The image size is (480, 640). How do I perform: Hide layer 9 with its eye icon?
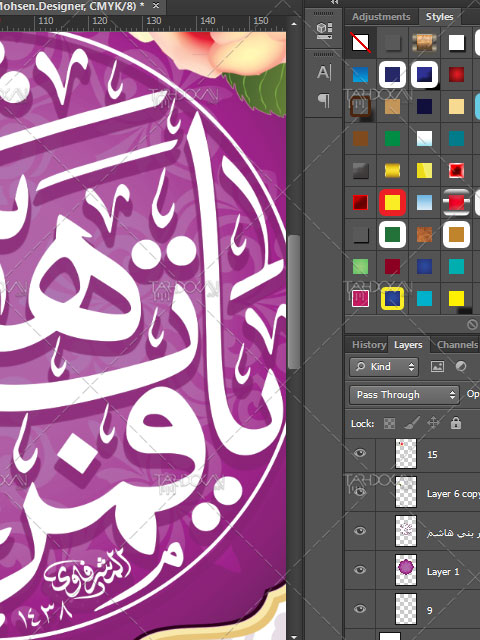tap(360, 609)
